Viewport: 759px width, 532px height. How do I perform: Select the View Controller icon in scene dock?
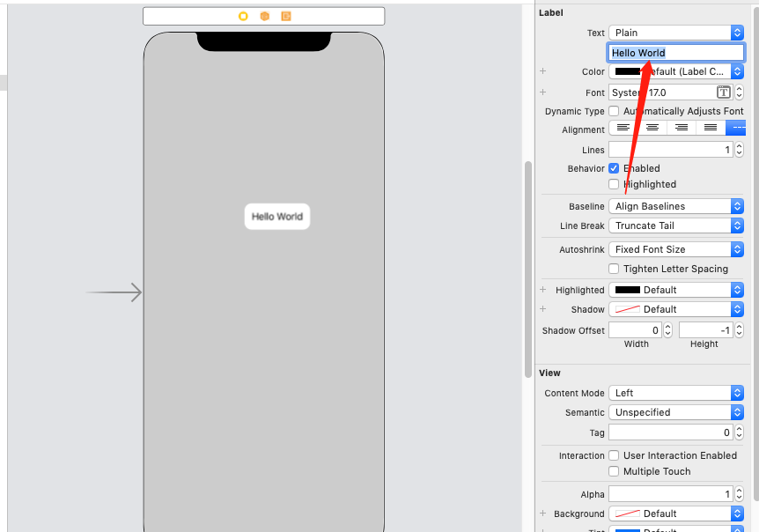click(x=243, y=17)
